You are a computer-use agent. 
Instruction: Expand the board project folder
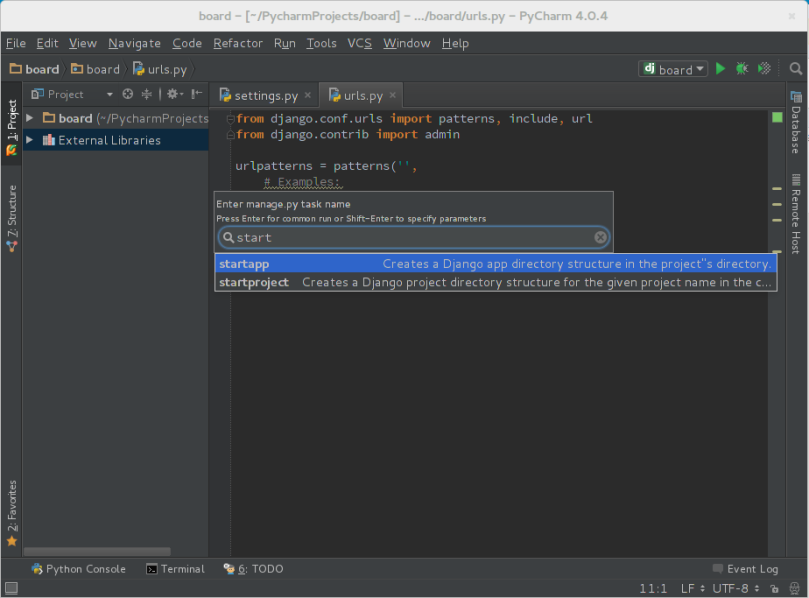pyautogui.click(x=30, y=118)
